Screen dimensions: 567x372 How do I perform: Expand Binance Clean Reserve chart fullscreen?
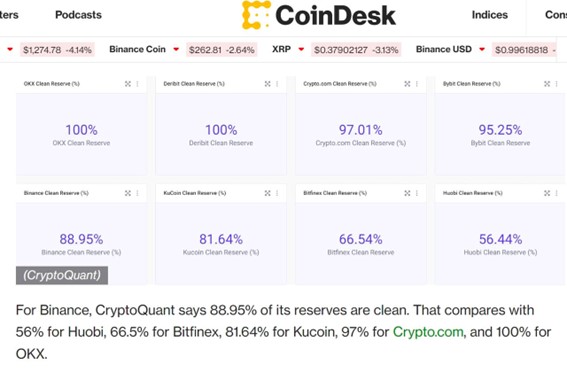[128, 193]
